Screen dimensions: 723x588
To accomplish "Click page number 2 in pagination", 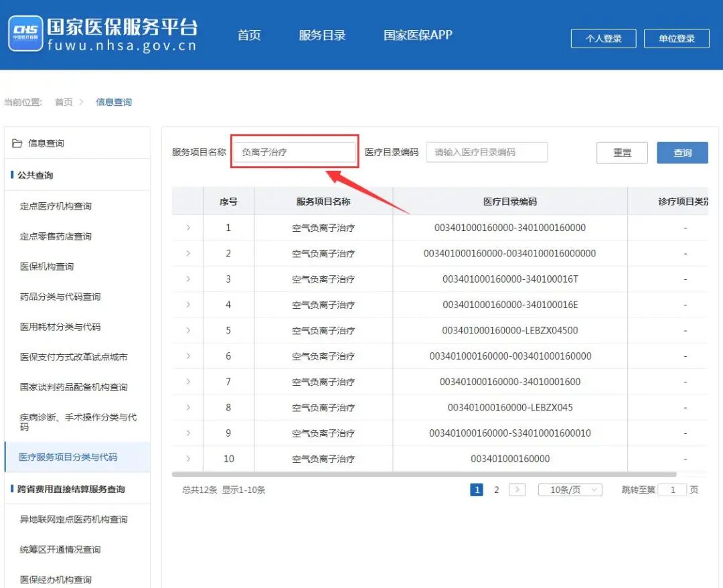I will coord(496,490).
